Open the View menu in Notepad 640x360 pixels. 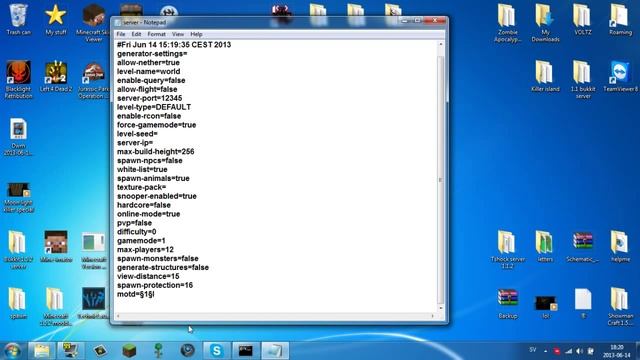178,34
